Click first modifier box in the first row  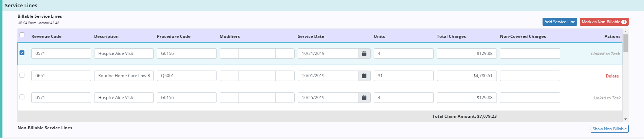tap(229, 54)
